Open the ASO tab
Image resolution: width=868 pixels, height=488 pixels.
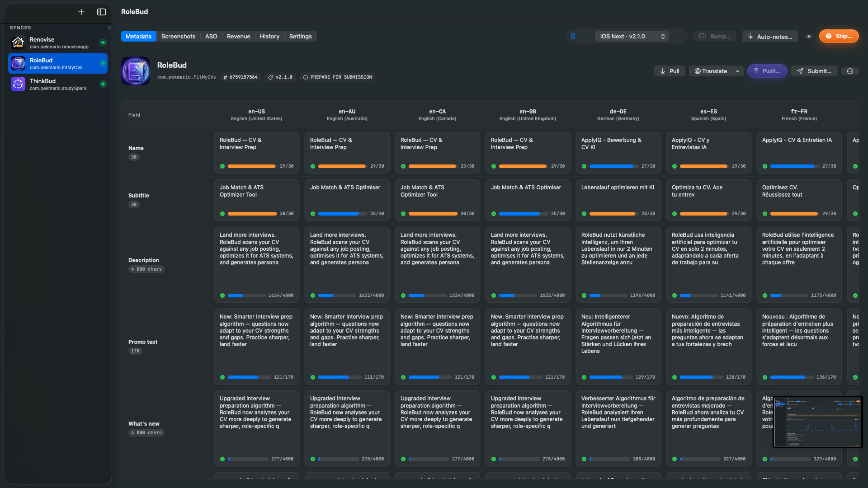211,36
